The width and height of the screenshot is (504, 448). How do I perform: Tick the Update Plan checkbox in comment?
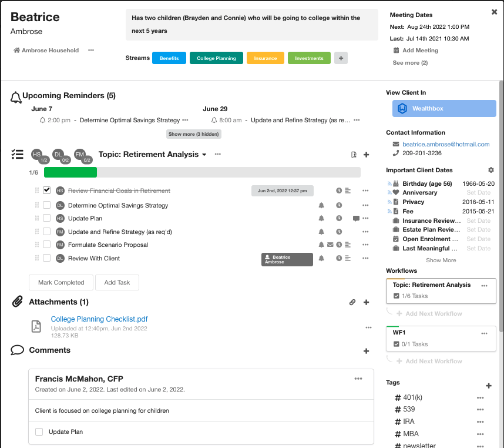pos(39,432)
